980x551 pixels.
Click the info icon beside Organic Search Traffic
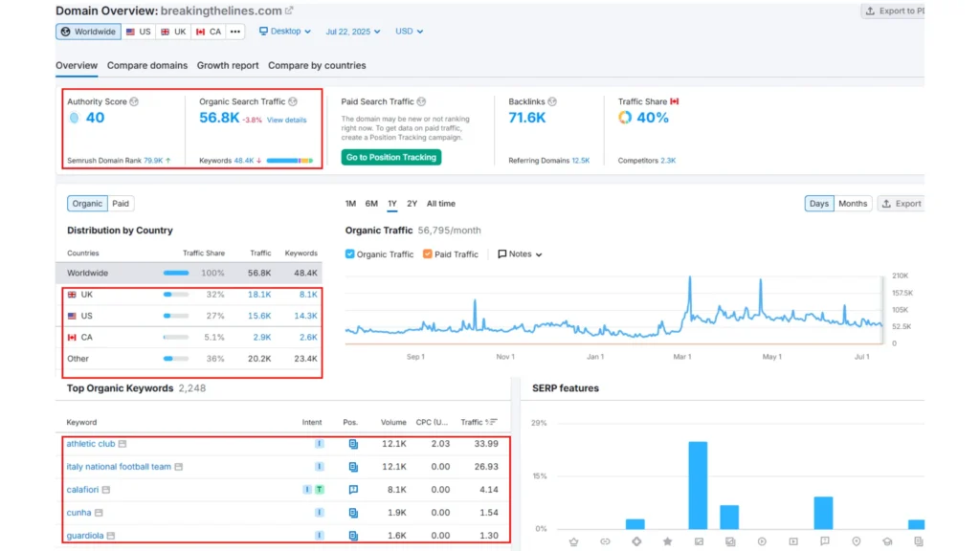coord(293,101)
